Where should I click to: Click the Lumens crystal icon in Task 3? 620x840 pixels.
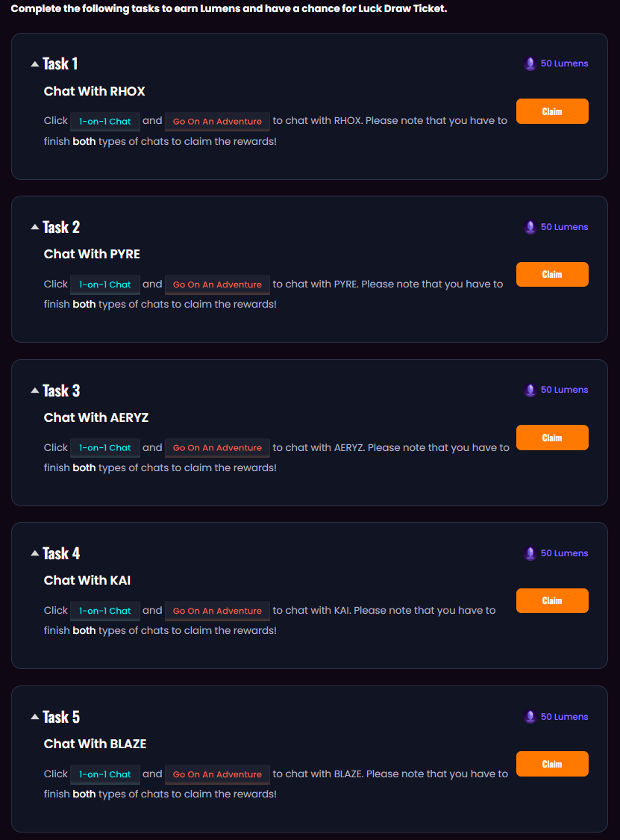click(530, 391)
